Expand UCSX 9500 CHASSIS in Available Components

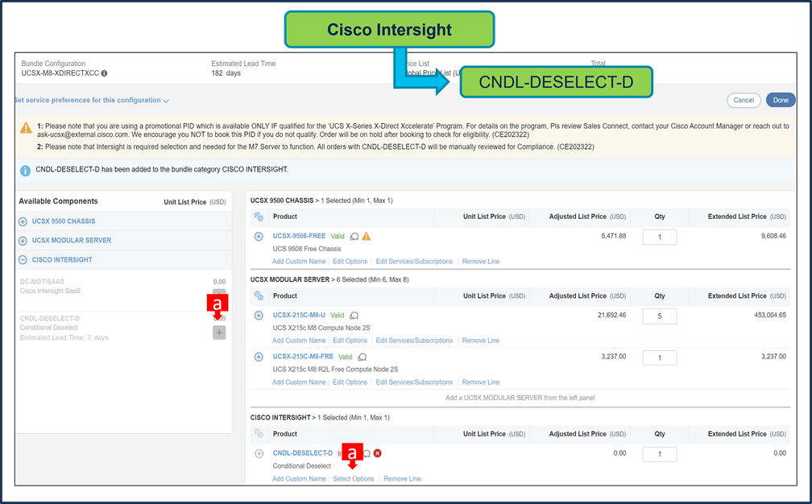coord(23,221)
